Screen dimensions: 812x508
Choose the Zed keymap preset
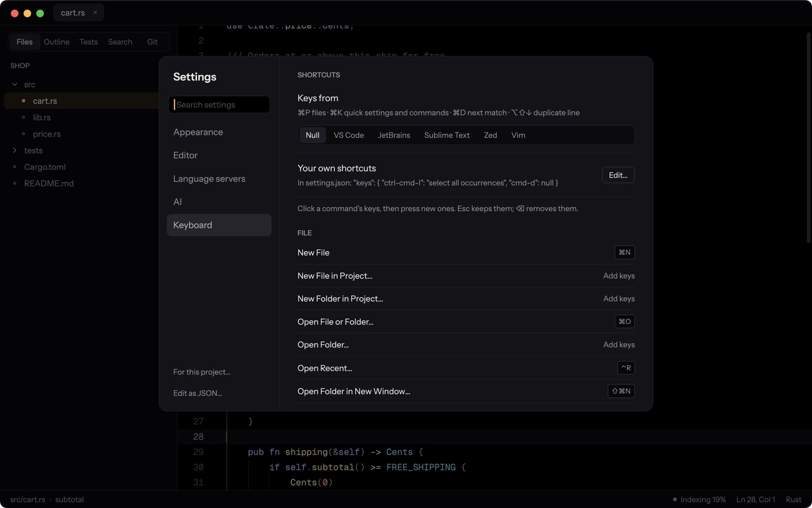click(490, 135)
